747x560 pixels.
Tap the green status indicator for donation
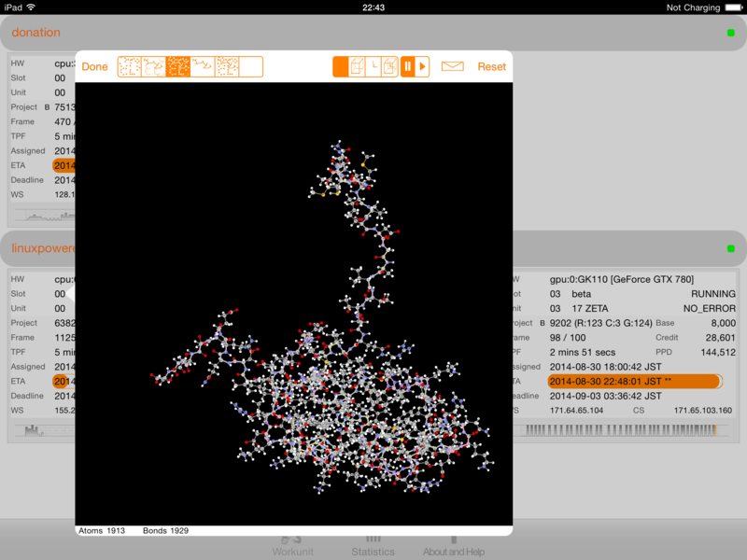[x=731, y=33]
